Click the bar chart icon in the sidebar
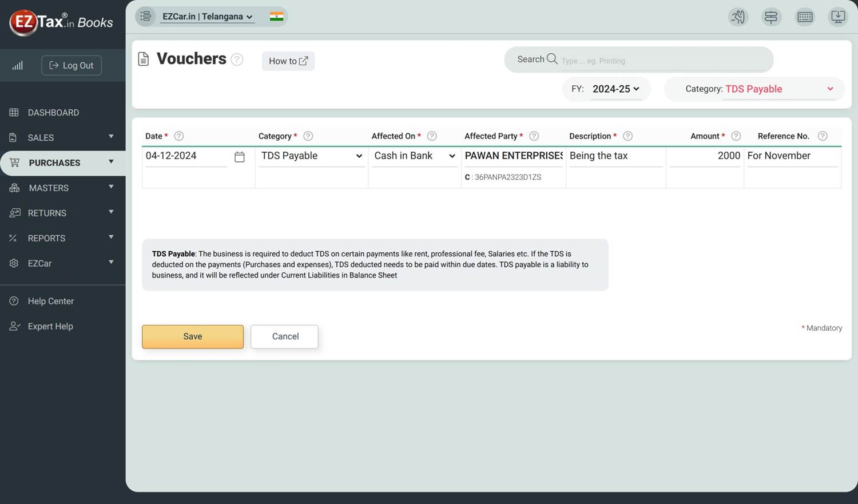 [x=18, y=66]
